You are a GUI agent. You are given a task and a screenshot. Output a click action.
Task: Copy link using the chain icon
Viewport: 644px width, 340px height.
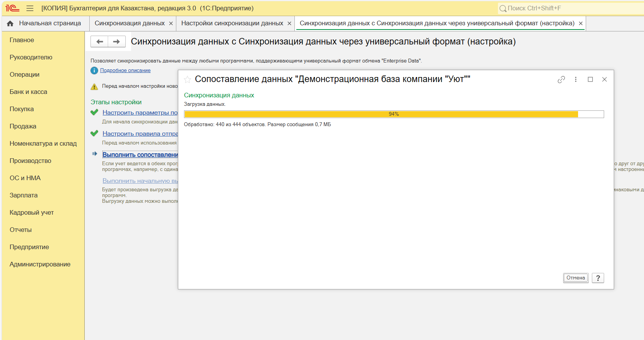561,79
